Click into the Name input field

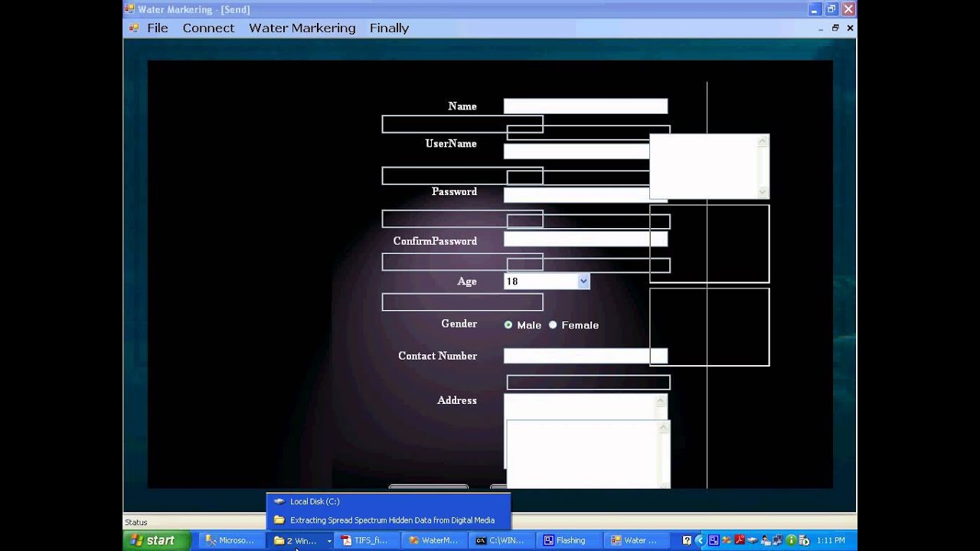[x=585, y=106]
